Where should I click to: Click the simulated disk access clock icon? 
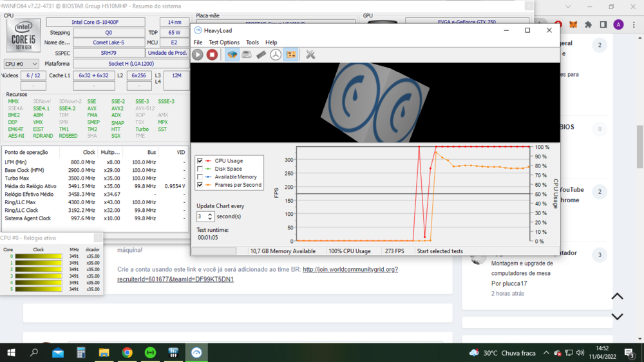[276, 55]
